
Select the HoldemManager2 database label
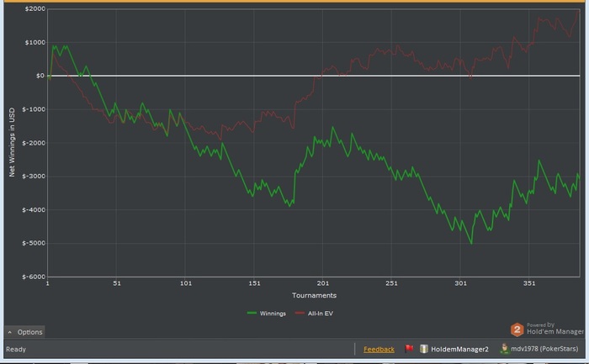459,350
